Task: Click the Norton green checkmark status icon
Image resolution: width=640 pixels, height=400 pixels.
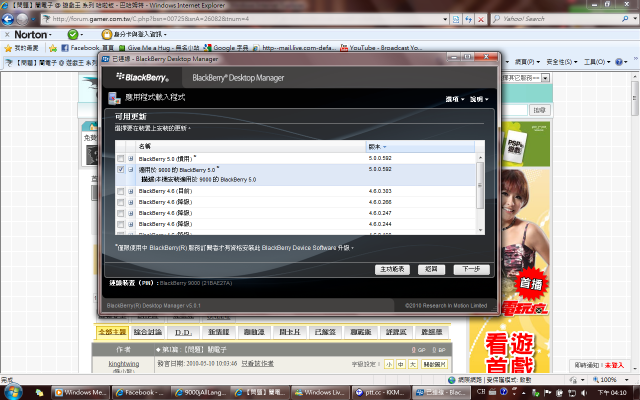Action: [x=73, y=35]
